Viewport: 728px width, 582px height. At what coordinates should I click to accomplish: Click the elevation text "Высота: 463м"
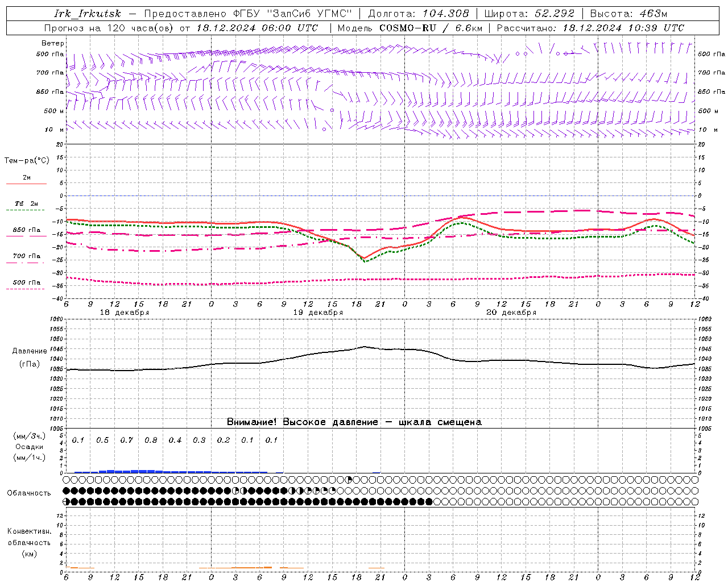(x=628, y=14)
